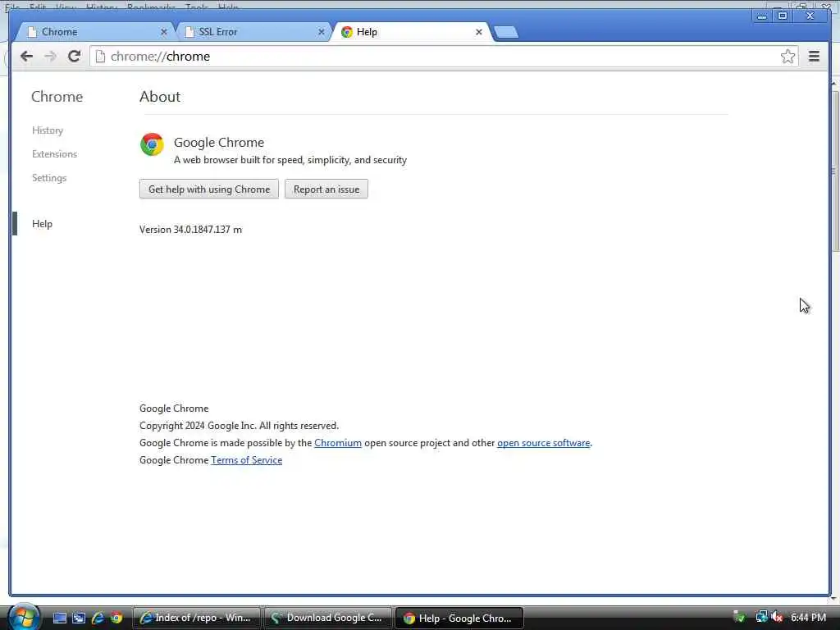Select Help in the sidebar
The image size is (840, 630).
point(42,224)
